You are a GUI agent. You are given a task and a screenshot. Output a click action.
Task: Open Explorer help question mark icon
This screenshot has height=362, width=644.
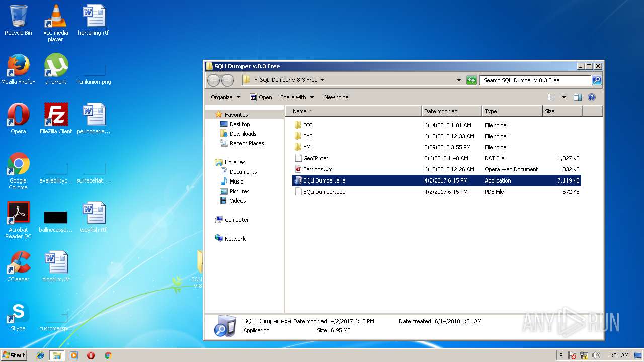click(x=592, y=97)
